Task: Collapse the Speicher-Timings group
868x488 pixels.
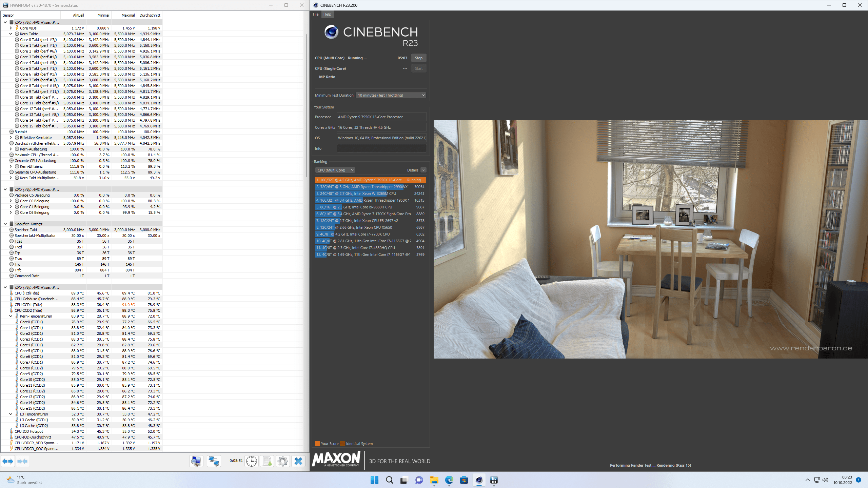Action: pyautogui.click(x=5, y=224)
